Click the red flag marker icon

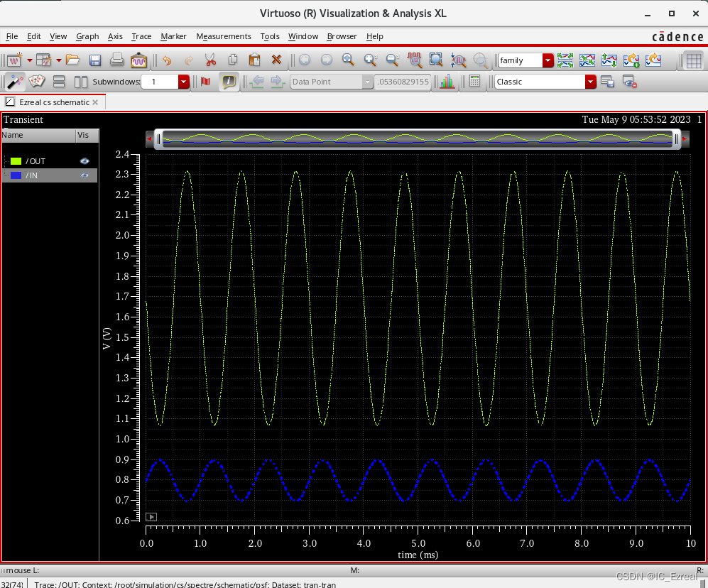click(206, 82)
